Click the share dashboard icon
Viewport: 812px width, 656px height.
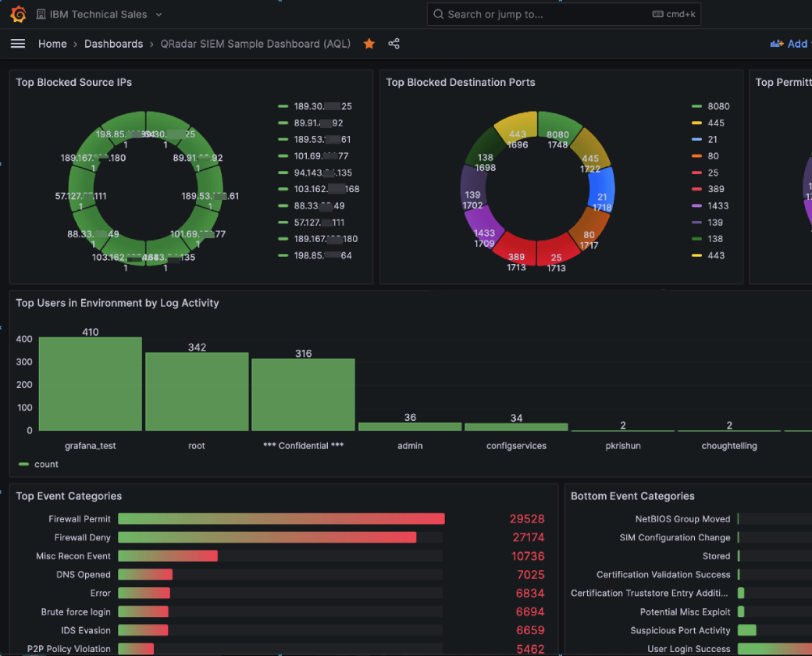click(394, 44)
